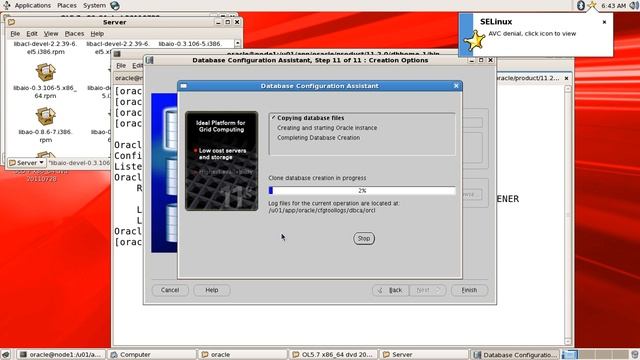Open the System menu in the top panel
Image resolution: width=640 pixels, height=360 pixels.
(x=94, y=5)
